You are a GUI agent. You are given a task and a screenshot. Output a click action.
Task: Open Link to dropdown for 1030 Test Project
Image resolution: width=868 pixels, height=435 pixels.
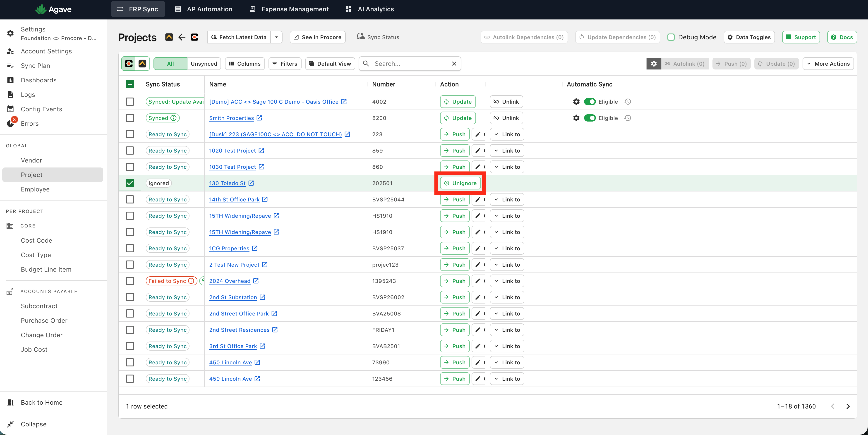pyautogui.click(x=507, y=167)
